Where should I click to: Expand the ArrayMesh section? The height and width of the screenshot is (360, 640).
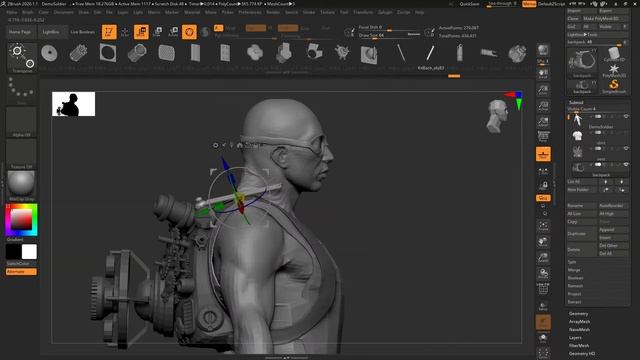[x=579, y=322]
